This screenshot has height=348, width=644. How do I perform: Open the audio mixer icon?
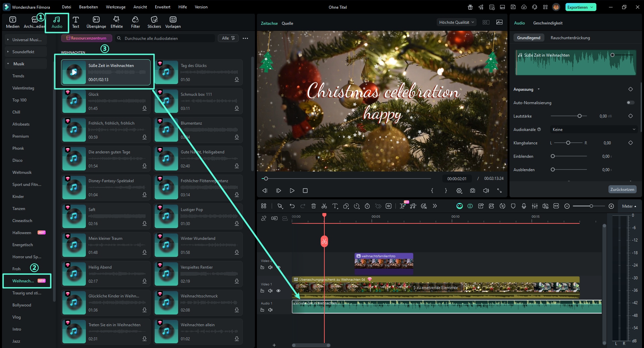click(535, 206)
